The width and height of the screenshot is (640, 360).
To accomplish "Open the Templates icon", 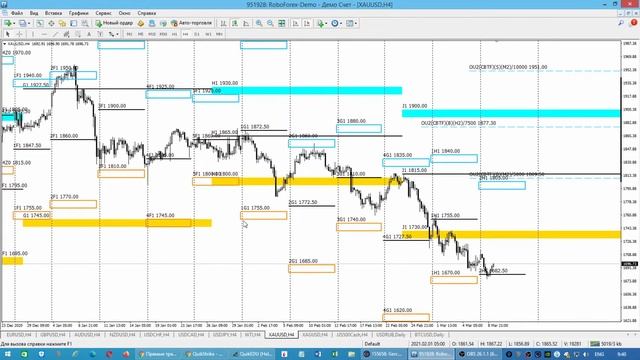I will [x=349, y=23].
